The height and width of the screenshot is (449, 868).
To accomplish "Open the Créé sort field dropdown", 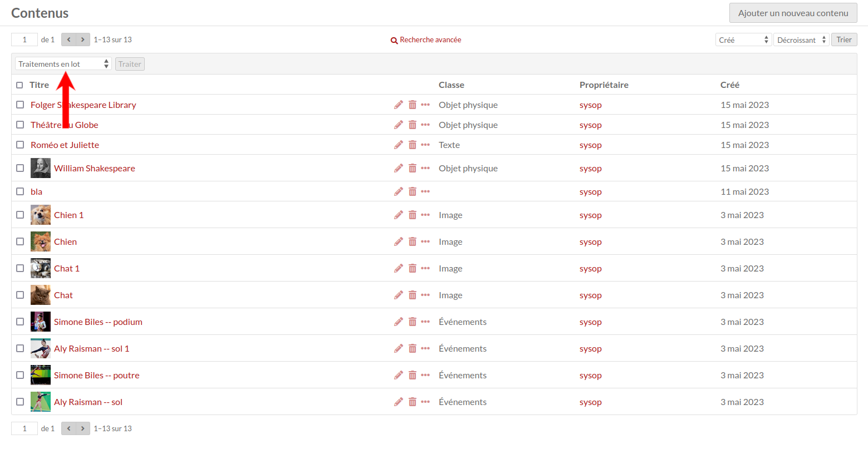I will 743,40.
